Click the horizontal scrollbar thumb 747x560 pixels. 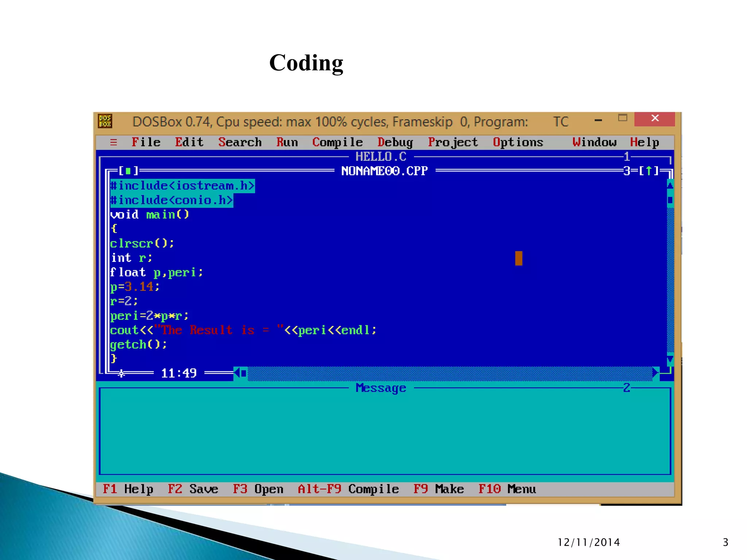click(x=244, y=373)
